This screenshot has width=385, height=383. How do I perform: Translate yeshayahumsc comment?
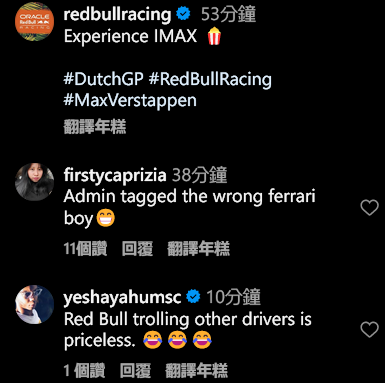pos(196,371)
